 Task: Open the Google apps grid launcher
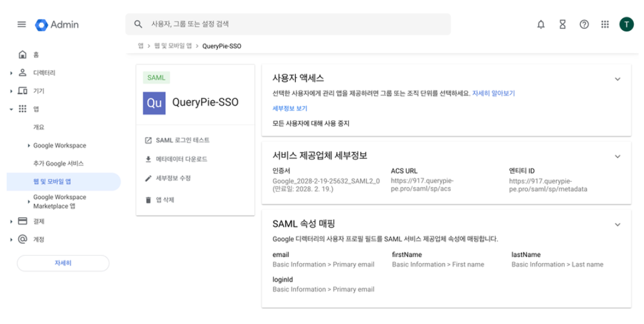[605, 25]
